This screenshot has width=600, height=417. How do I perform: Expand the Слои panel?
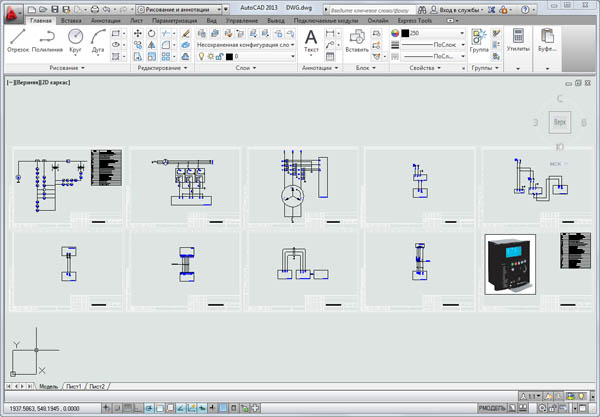coord(246,68)
